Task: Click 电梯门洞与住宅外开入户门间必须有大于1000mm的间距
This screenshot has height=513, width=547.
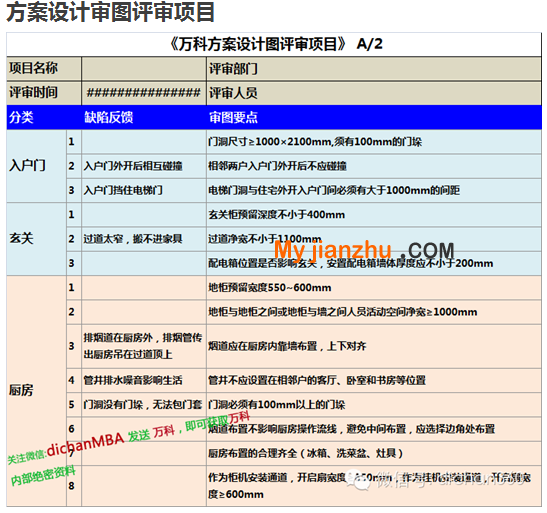Action: [x=334, y=190]
